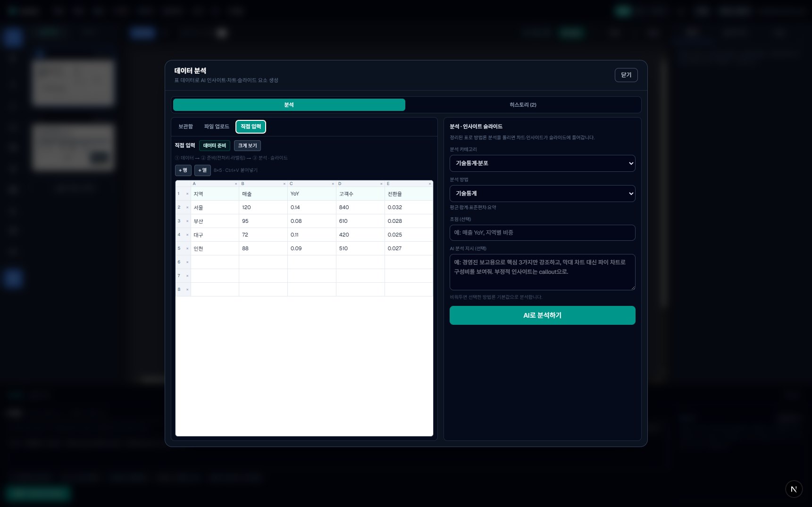This screenshot has width=812, height=507.
Task: Delete the 부산 row via its × icon
Action: pyautogui.click(x=187, y=221)
